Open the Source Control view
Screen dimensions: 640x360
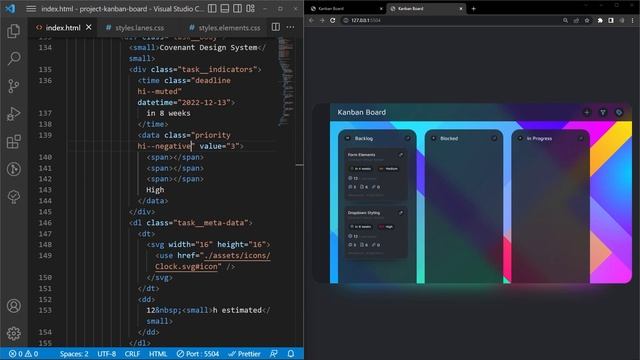pos(13,86)
